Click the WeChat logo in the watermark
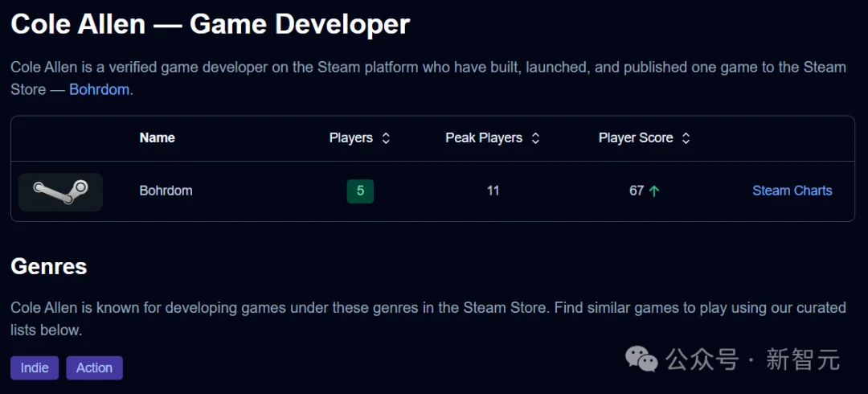 click(x=642, y=359)
